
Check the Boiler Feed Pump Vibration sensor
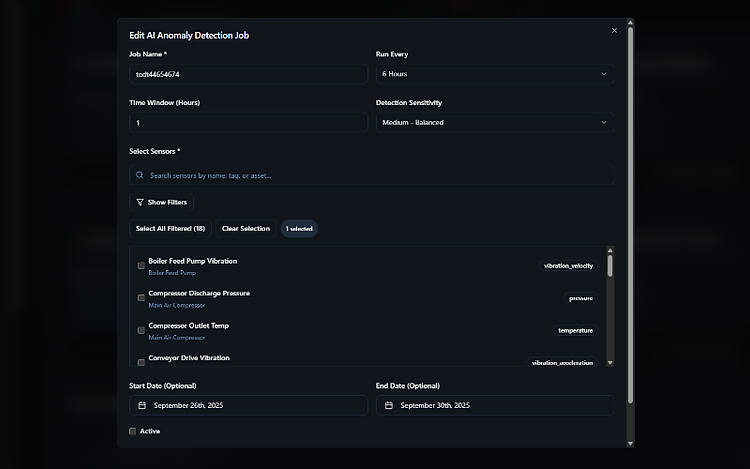pos(141,266)
